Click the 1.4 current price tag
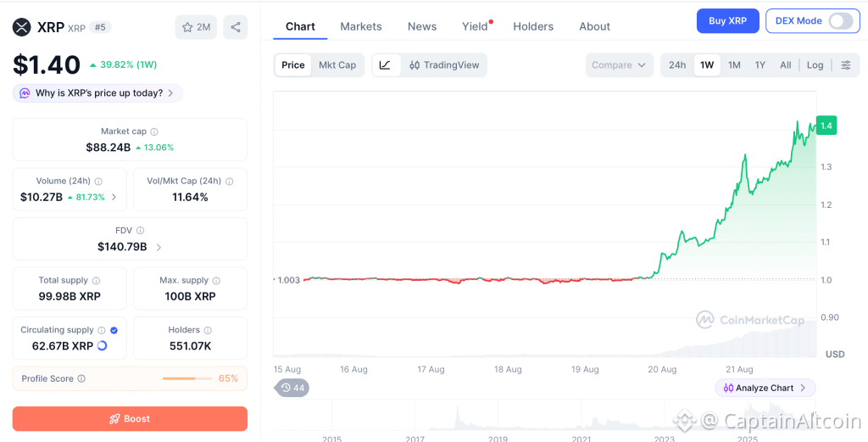The width and height of the screenshot is (868, 442). (x=826, y=126)
